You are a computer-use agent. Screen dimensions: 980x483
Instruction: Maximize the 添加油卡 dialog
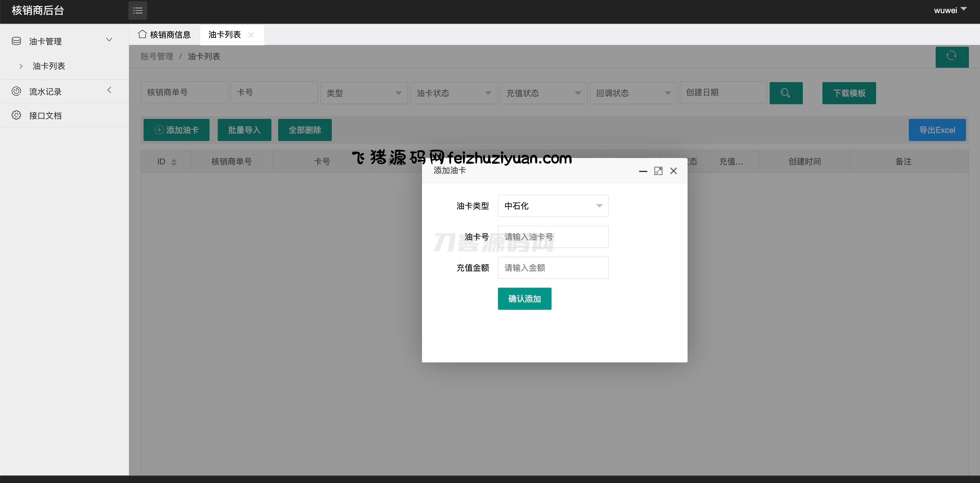pos(658,171)
